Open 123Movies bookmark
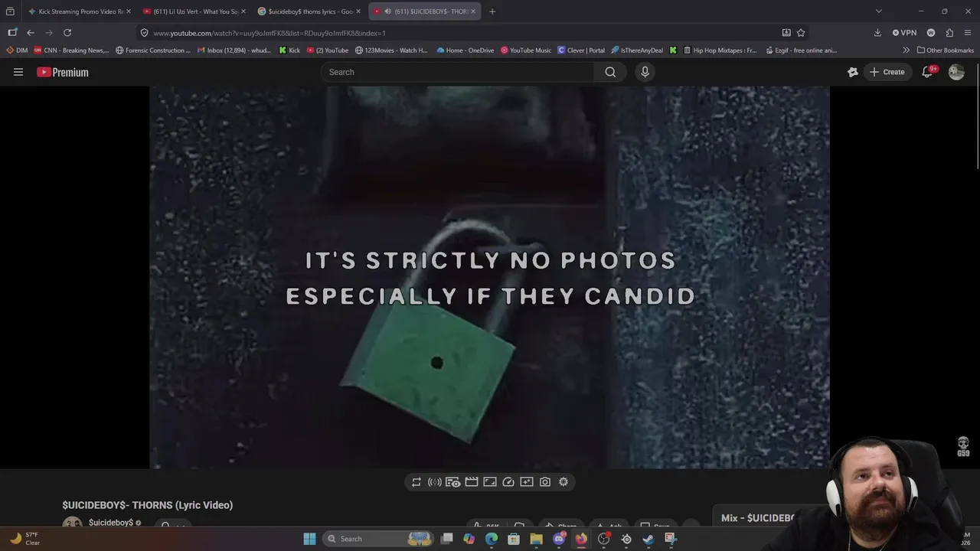The image size is (980, 551). 391,51
